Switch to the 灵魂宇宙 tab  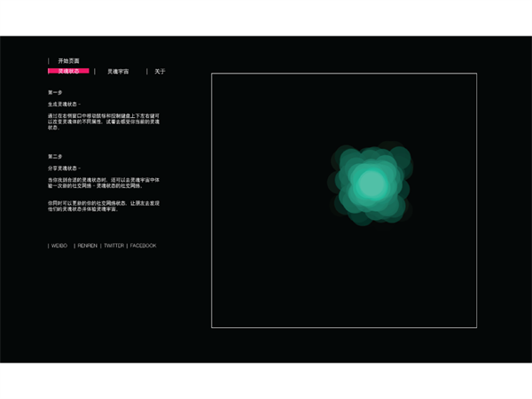118,71
